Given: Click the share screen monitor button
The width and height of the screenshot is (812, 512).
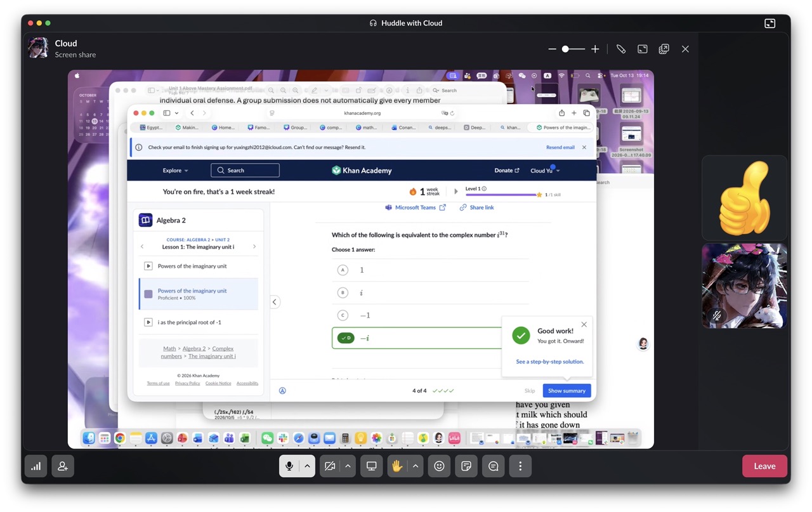Looking at the screenshot, I should tap(372, 466).
